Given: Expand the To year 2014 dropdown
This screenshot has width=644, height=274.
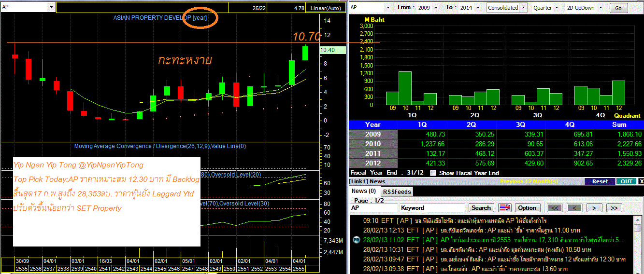Looking at the screenshot, I should (479, 8).
